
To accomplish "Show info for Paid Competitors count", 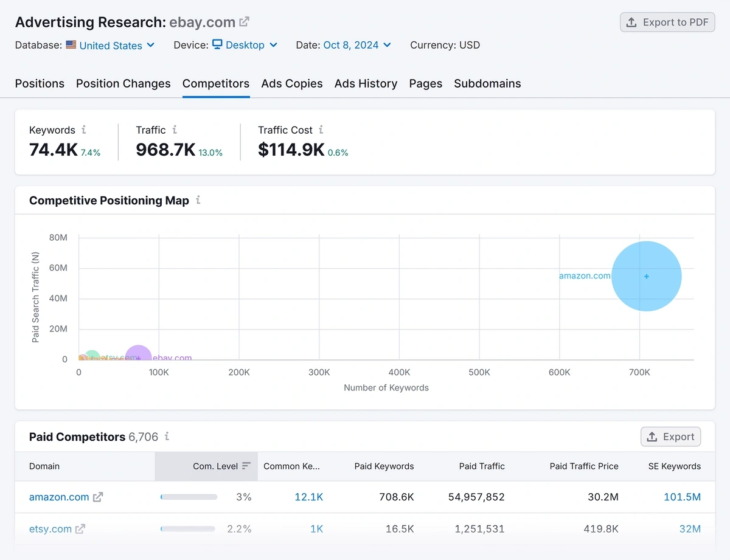I will (x=167, y=437).
